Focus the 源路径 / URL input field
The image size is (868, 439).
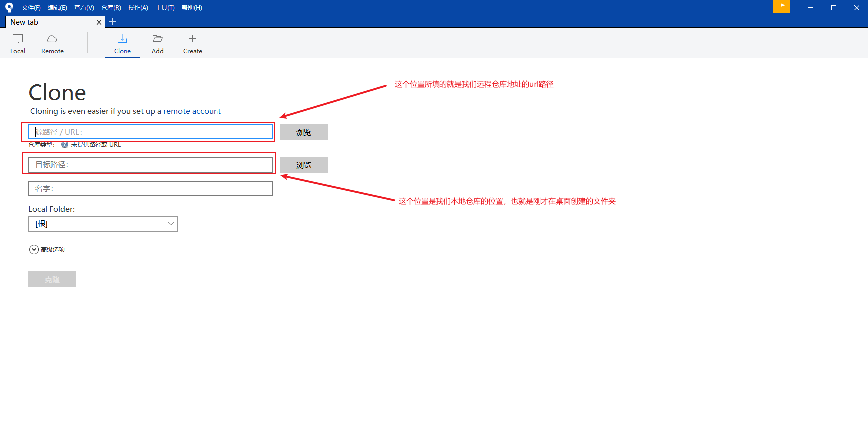click(x=151, y=132)
